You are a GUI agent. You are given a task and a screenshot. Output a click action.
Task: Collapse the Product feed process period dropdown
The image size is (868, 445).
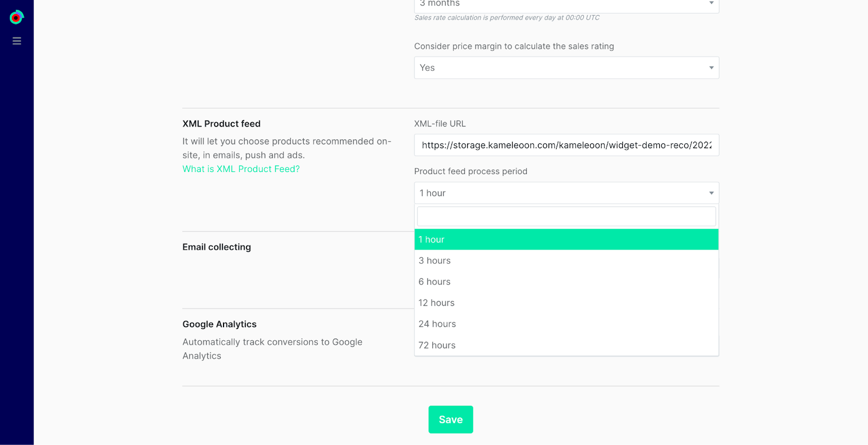pos(566,193)
